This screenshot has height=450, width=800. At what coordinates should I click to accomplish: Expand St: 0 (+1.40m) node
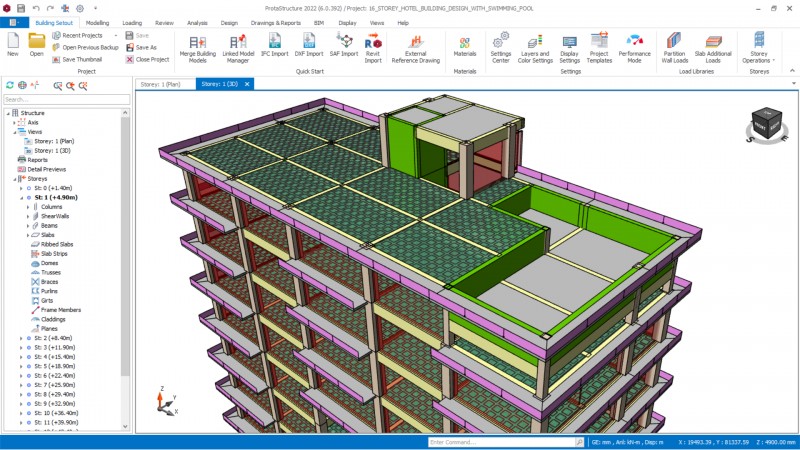21,188
